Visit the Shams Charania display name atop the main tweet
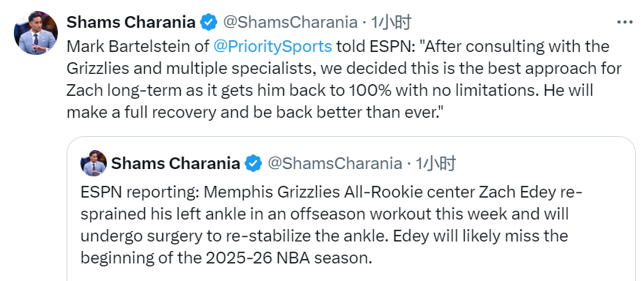 tap(131, 22)
